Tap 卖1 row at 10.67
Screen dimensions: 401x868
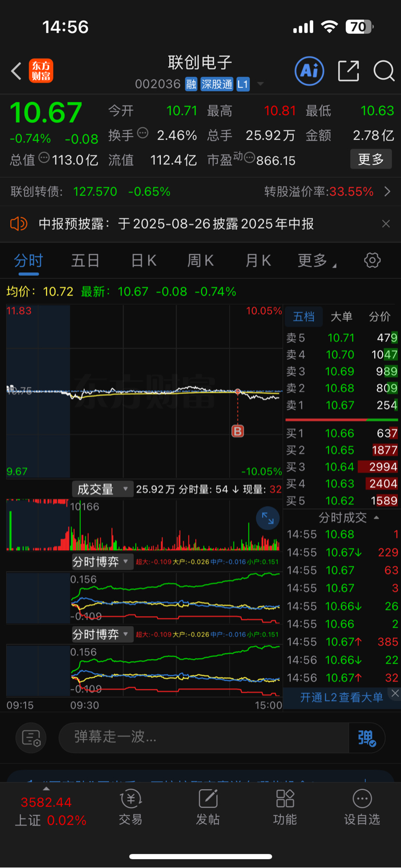coord(342,405)
